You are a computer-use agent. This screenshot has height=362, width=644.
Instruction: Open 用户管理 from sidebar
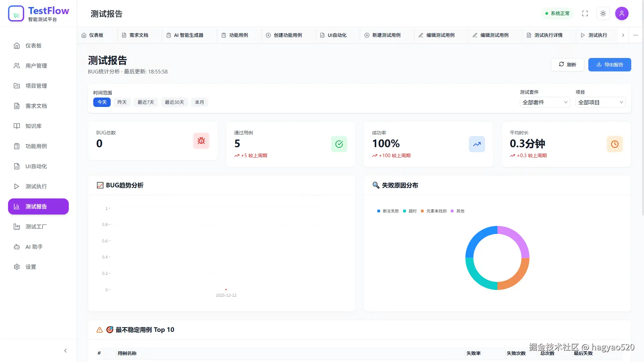click(36, 66)
